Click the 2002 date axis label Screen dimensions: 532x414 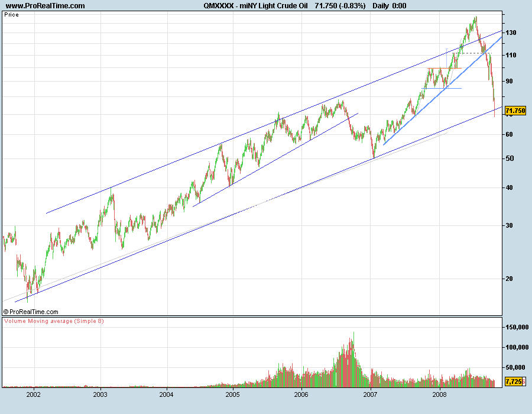[34, 394]
